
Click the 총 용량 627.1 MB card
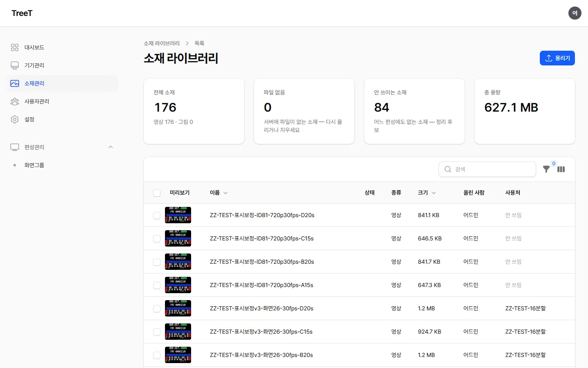coord(525,111)
